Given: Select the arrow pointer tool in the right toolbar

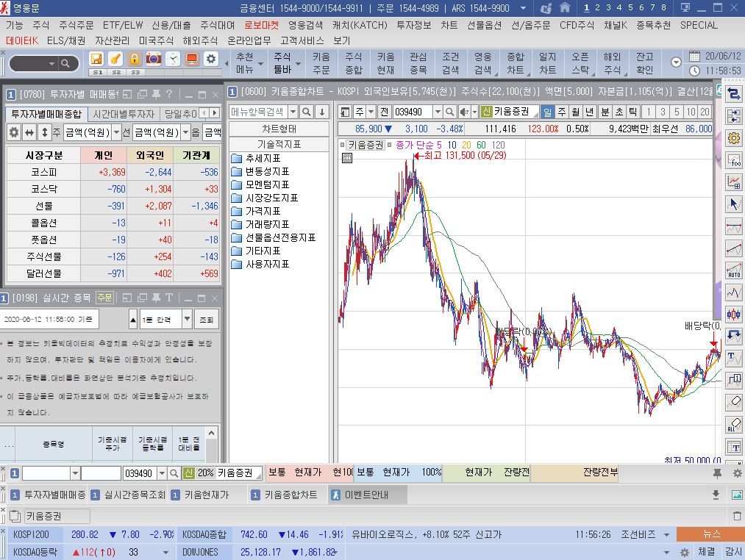Looking at the screenshot, I should click(x=734, y=204).
